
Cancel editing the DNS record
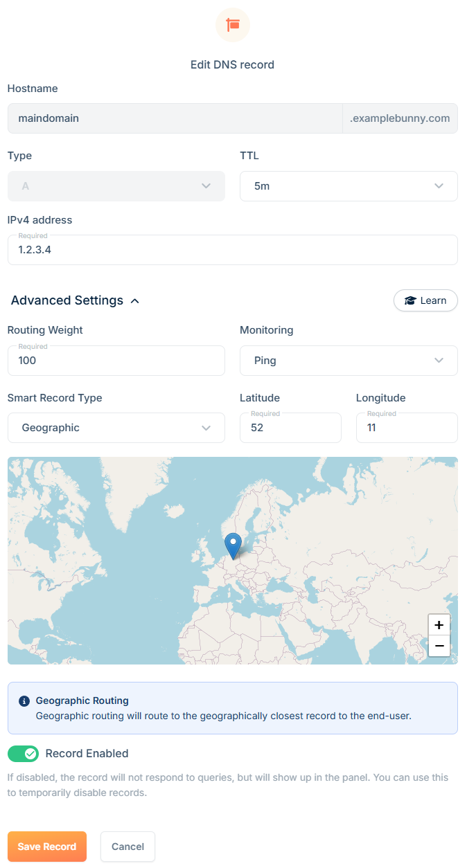coord(127,847)
